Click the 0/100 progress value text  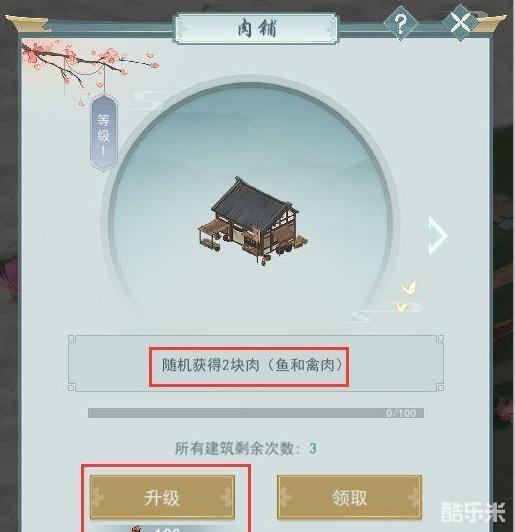click(401, 413)
